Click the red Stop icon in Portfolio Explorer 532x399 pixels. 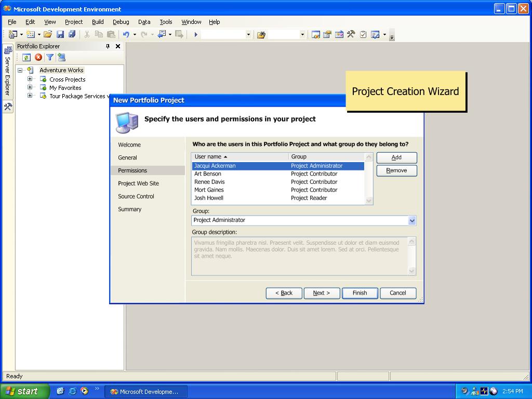tap(38, 57)
